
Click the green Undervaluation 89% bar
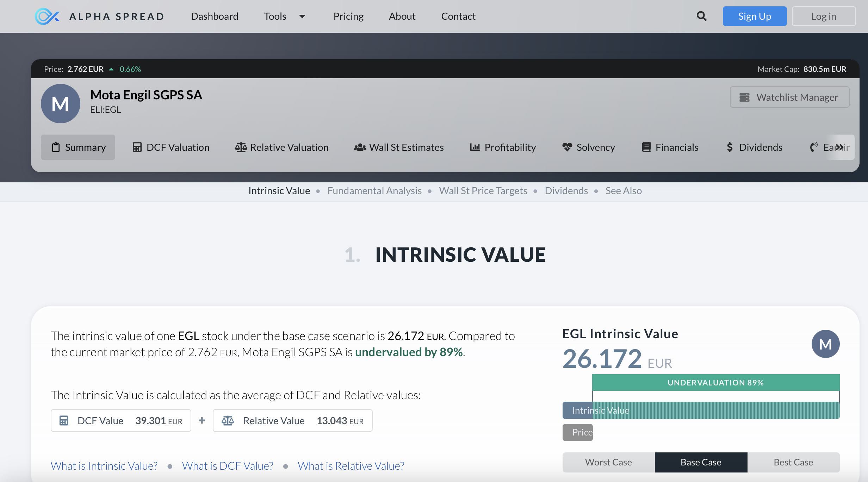(x=715, y=383)
